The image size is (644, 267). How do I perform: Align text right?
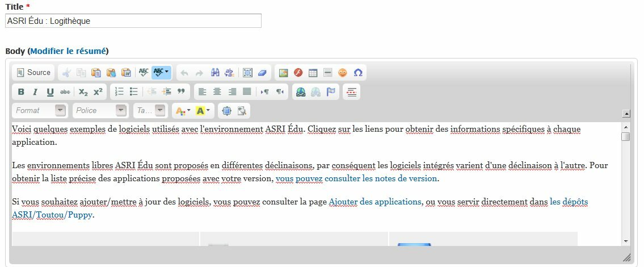[x=232, y=91]
